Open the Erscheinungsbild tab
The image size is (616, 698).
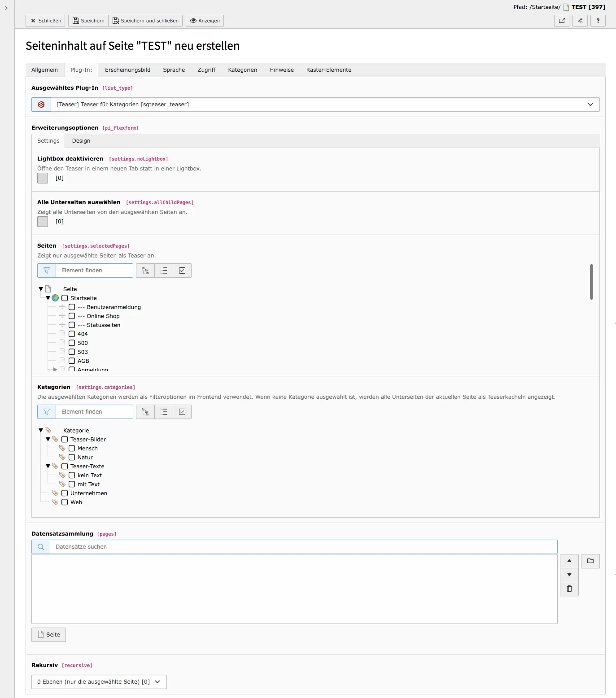coord(127,70)
